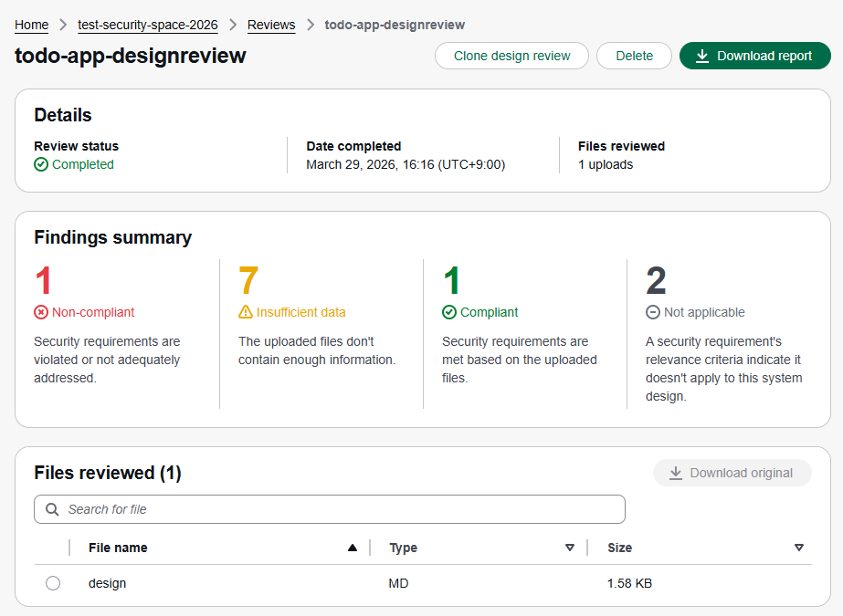Image resolution: width=843 pixels, height=616 pixels.
Task: Go to Home in the breadcrumb
Action: coord(32,25)
